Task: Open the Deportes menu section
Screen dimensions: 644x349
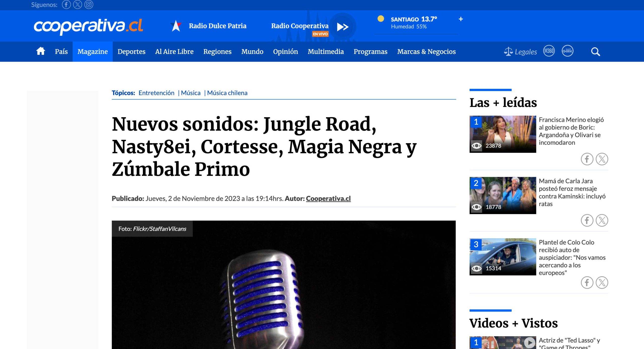Action: click(x=131, y=52)
